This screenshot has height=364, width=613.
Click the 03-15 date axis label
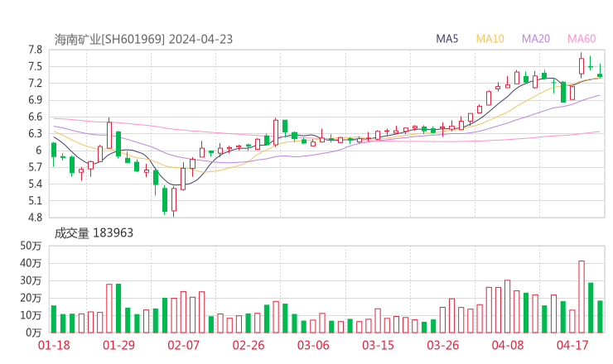coord(378,345)
